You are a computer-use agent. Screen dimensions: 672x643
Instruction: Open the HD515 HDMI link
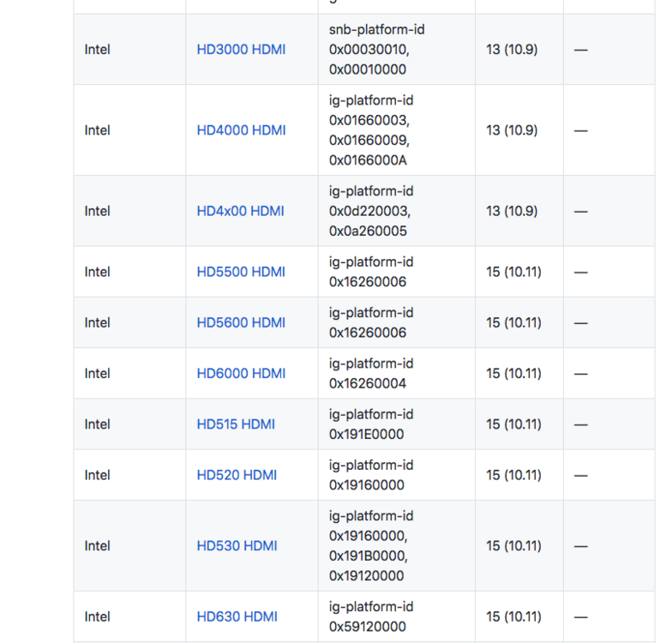[236, 424]
